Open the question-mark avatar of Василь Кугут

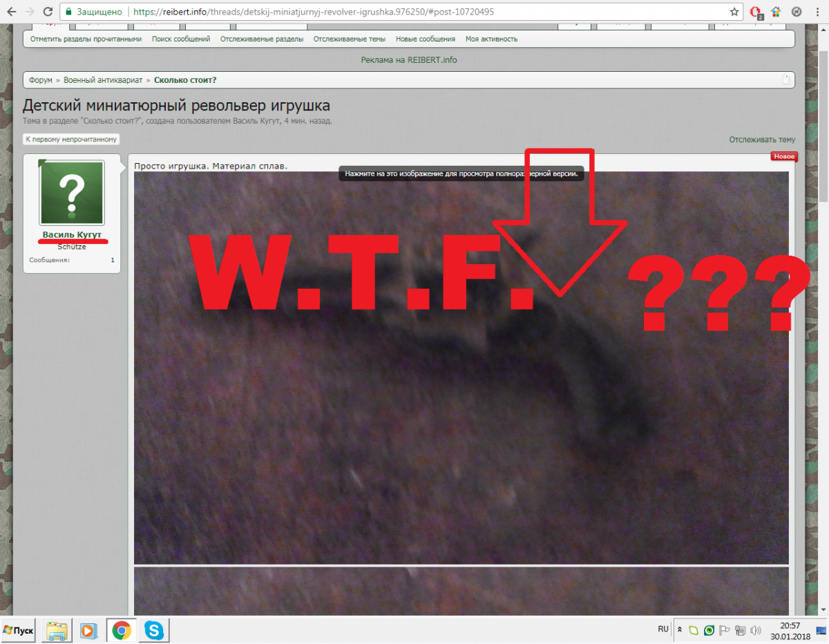point(72,193)
